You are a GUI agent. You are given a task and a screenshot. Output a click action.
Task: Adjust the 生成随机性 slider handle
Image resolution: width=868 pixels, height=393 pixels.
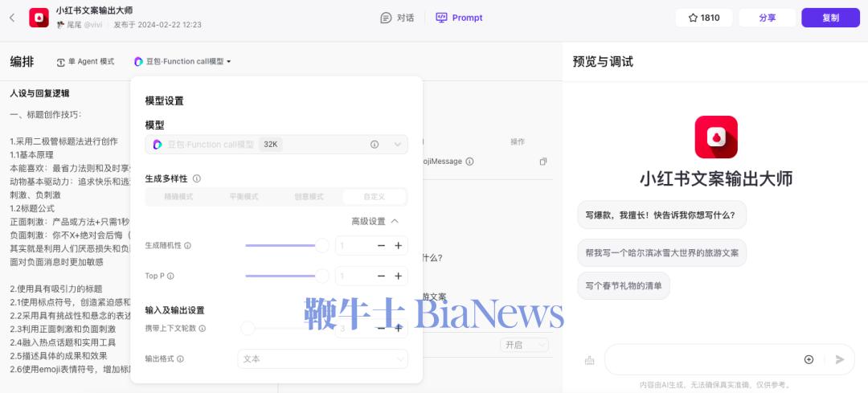coord(322,245)
